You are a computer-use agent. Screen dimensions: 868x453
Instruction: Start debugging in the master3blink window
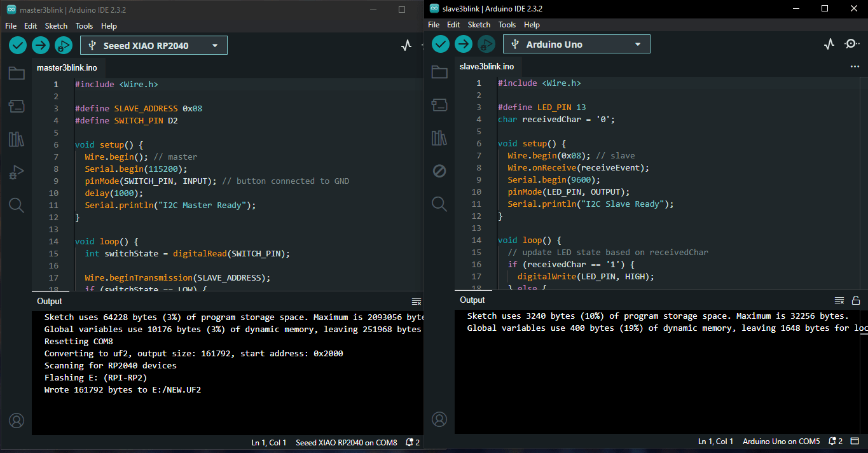coord(64,45)
